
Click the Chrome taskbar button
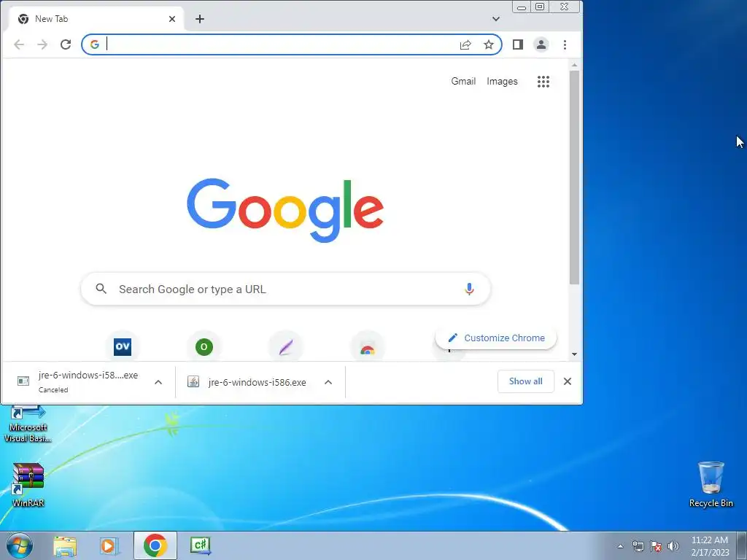(x=155, y=545)
